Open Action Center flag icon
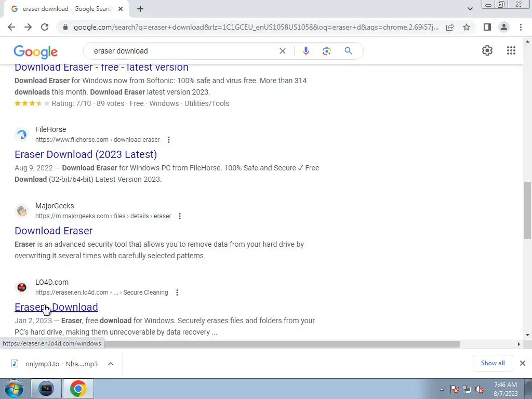Image resolution: width=532 pixels, height=399 pixels. click(x=455, y=389)
